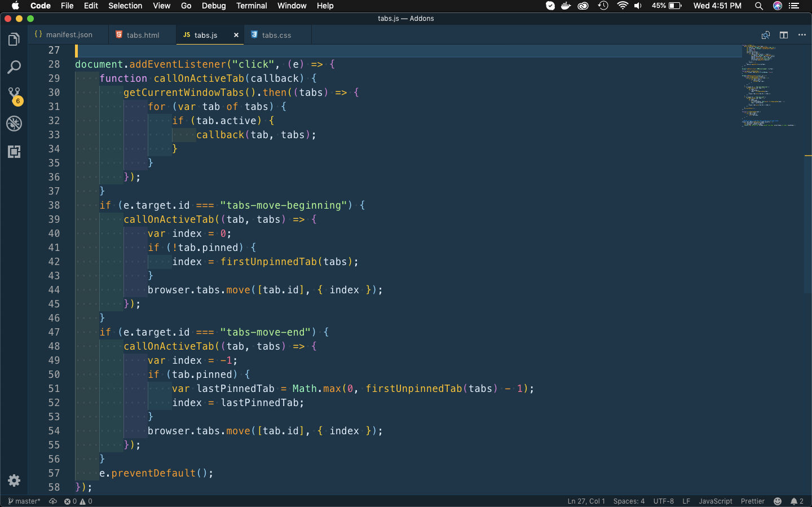Click the battery 45% indicator
Screen dimensions: 812x507
(667, 6)
